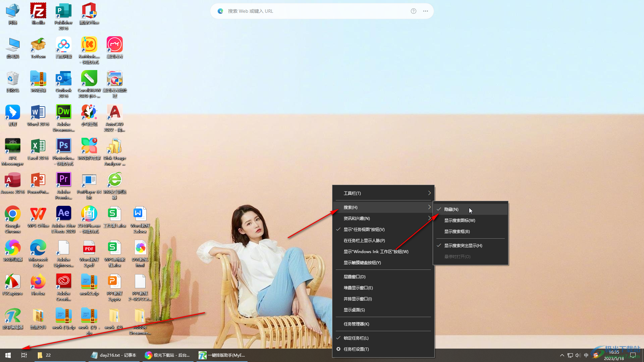Viewport: 644px width, 362px height.
Task: Open the Windows Start button
Action: [x=8, y=355]
